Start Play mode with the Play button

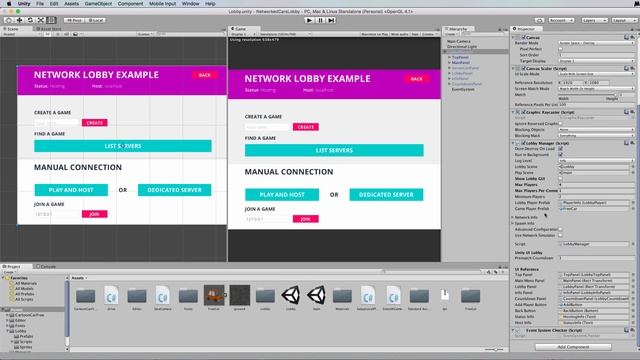pyautogui.click(x=309, y=20)
